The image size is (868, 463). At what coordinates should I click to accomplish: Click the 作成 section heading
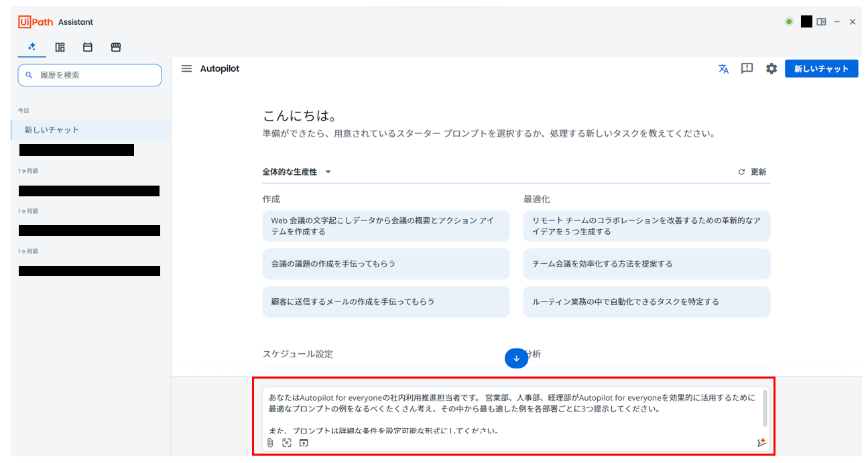[271, 199]
